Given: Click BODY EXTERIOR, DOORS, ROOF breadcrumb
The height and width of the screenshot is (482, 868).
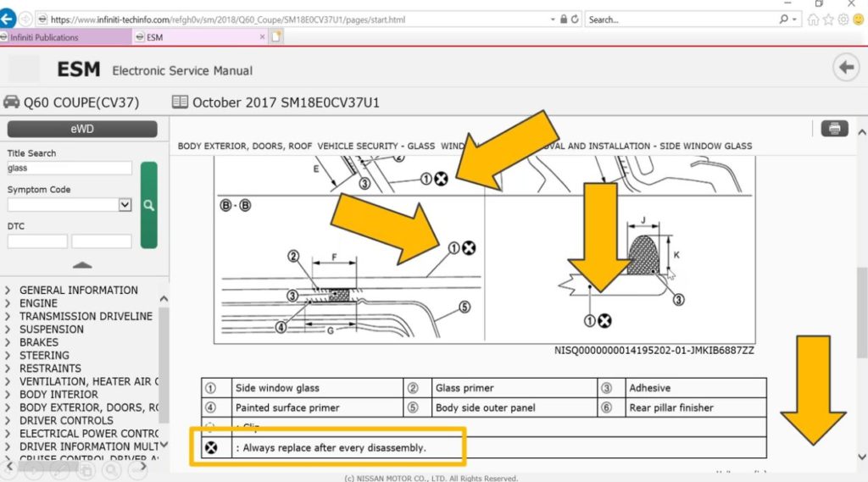Looking at the screenshot, I should tap(245, 146).
